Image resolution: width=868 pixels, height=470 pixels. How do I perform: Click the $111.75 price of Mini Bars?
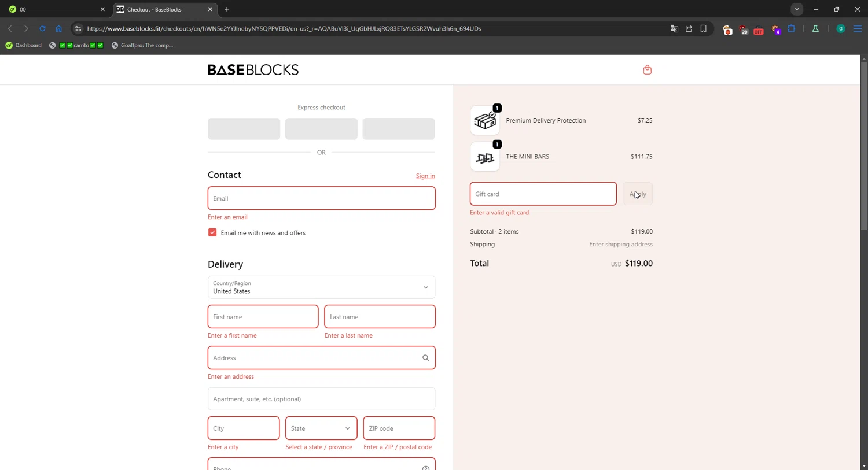(642, 157)
